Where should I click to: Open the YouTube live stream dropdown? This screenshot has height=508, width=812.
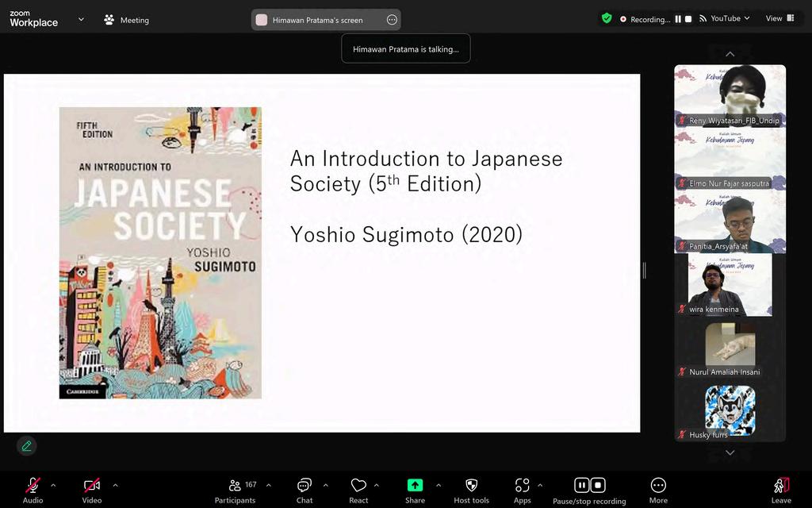coord(724,19)
